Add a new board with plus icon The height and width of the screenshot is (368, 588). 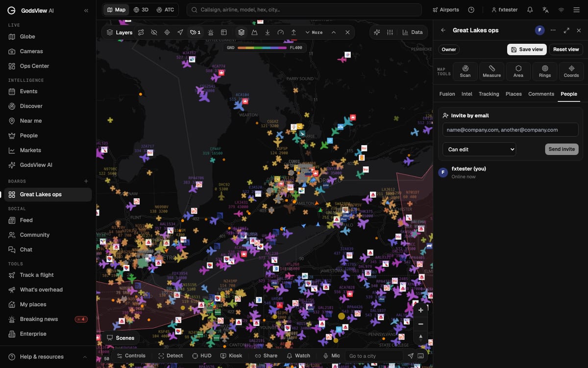[86, 181]
